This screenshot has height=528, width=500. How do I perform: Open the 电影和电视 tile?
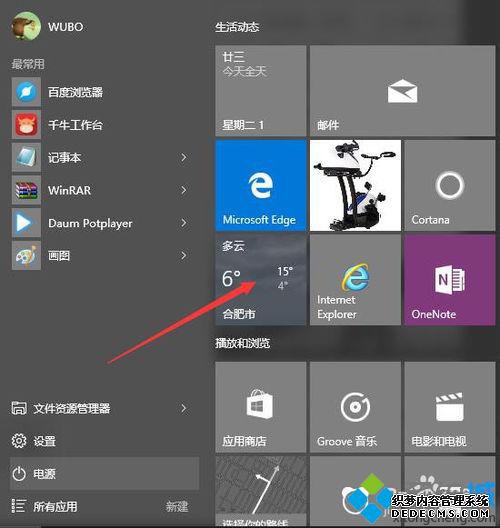tap(450, 407)
